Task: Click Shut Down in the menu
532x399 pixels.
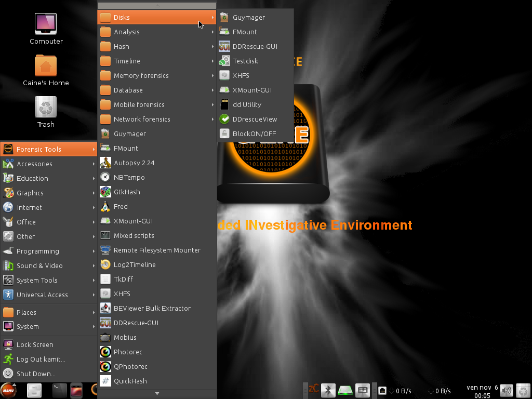Action: pos(34,374)
